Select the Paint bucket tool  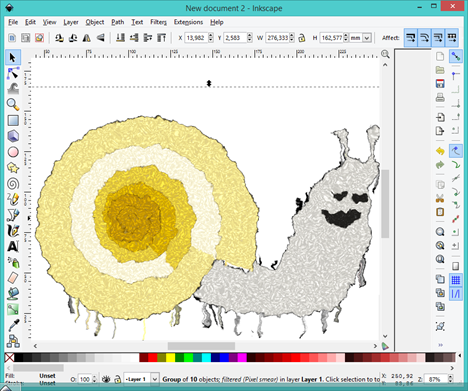click(x=13, y=294)
